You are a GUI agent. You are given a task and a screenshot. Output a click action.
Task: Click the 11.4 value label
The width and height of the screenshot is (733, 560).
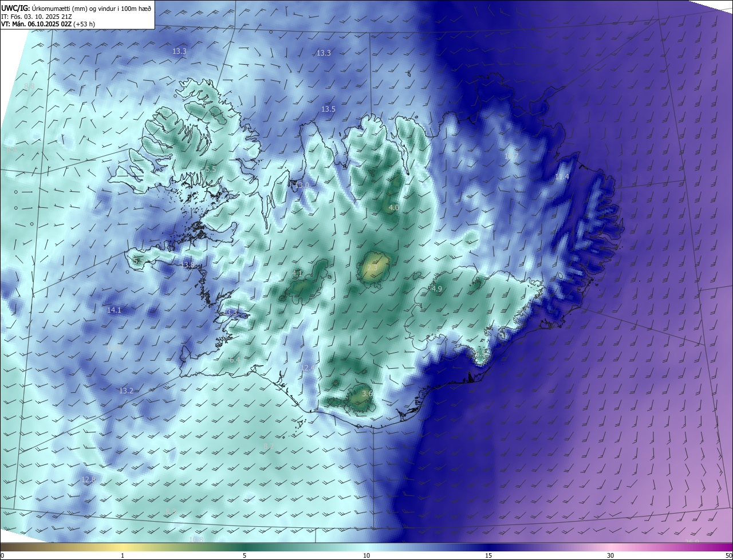562,177
